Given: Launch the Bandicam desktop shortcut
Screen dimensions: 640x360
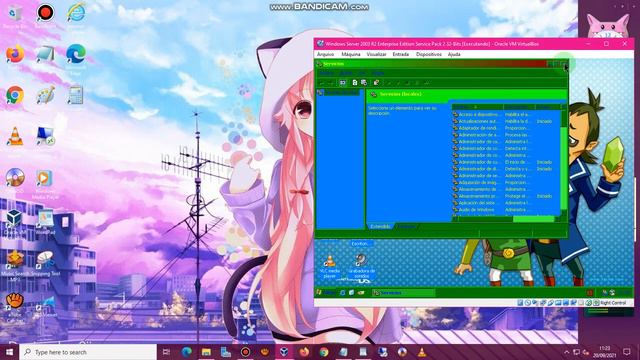Looking at the screenshot, I should pos(45,14).
